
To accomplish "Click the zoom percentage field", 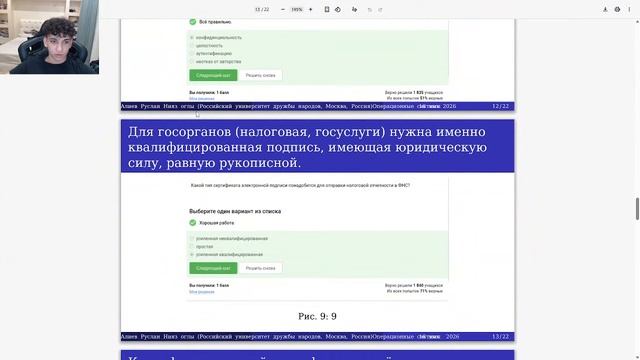I will coord(297,9).
